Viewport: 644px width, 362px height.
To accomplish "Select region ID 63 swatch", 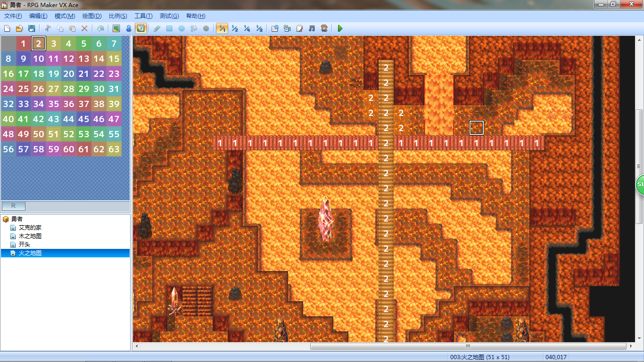I will [114, 149].
